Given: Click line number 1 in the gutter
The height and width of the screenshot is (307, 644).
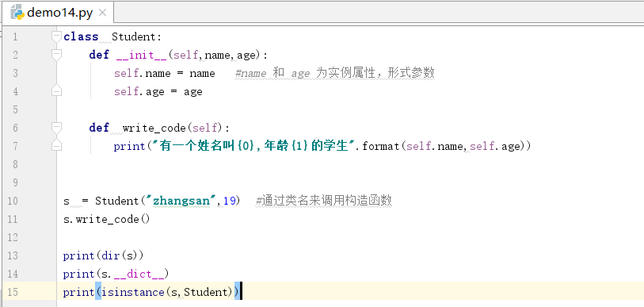Looking at the screenshot, I should point(15,37).
